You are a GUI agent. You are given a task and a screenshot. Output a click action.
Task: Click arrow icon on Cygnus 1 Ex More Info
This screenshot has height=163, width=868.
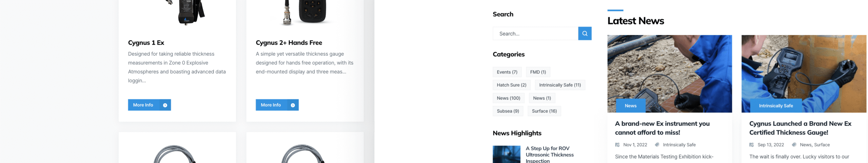pos(165,105)
